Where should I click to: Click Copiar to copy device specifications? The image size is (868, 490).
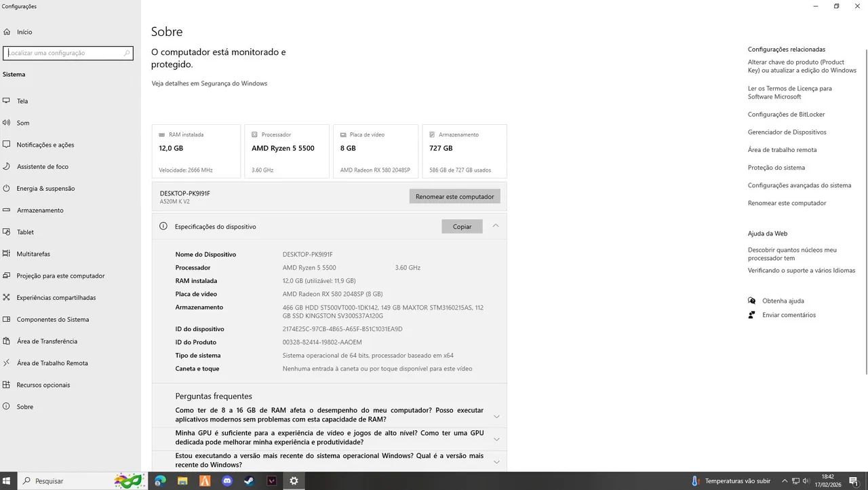click(x=461, y=226)
